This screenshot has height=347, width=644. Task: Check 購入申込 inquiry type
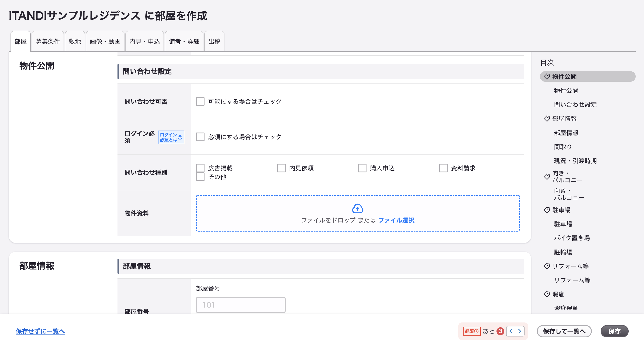[x=362, y=168]
